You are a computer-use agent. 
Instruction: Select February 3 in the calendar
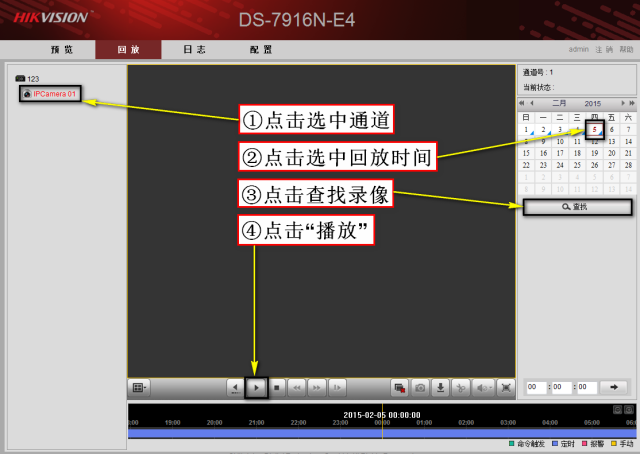(x=560, y=130)
